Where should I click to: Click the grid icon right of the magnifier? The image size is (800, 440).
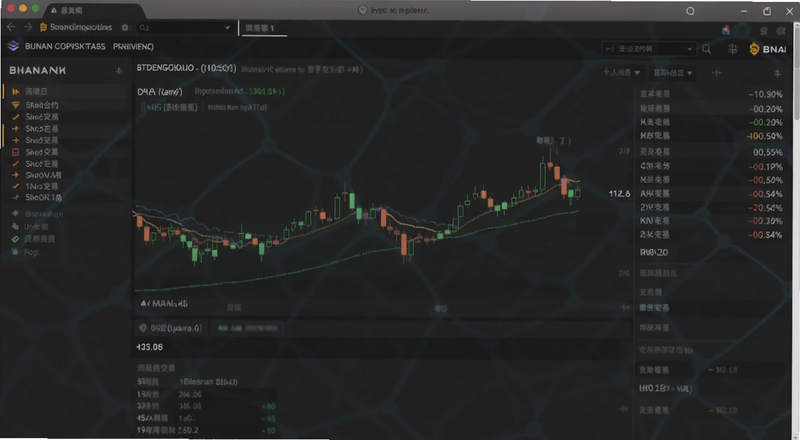[x=733, y=49]
